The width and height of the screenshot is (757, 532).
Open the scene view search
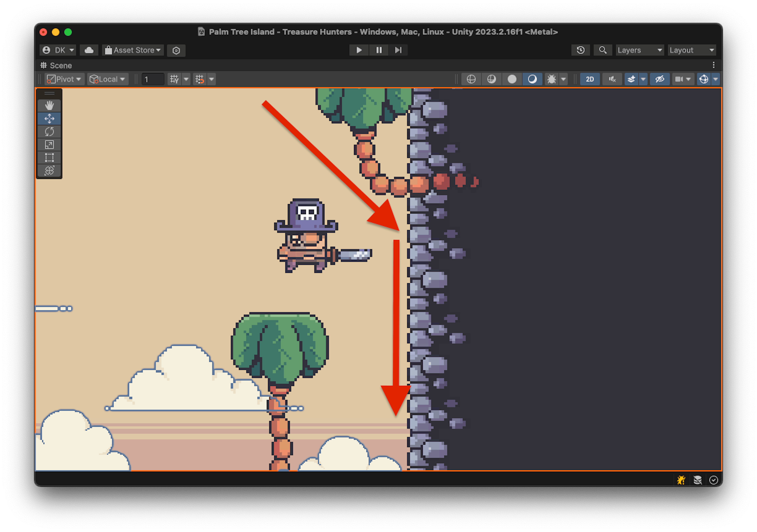[603, 50]
